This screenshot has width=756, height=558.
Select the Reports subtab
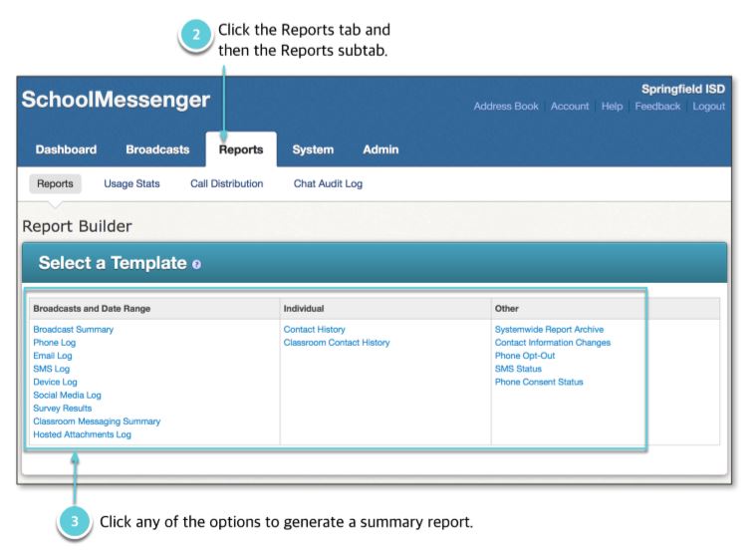pyautogui.click(x=55, y=183)
